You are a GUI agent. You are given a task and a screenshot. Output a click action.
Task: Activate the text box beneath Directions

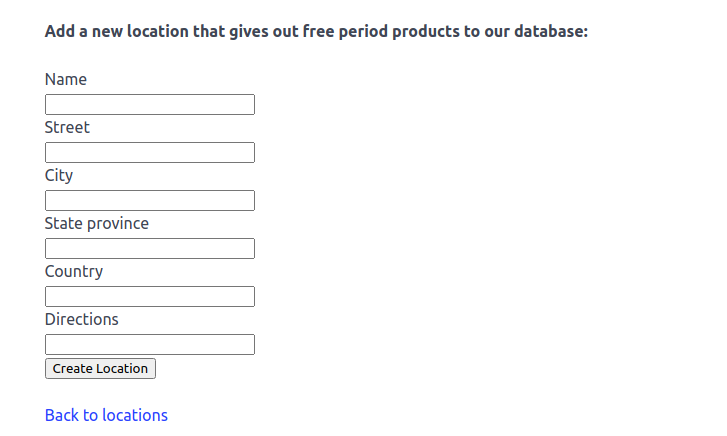tap(150, 344)
